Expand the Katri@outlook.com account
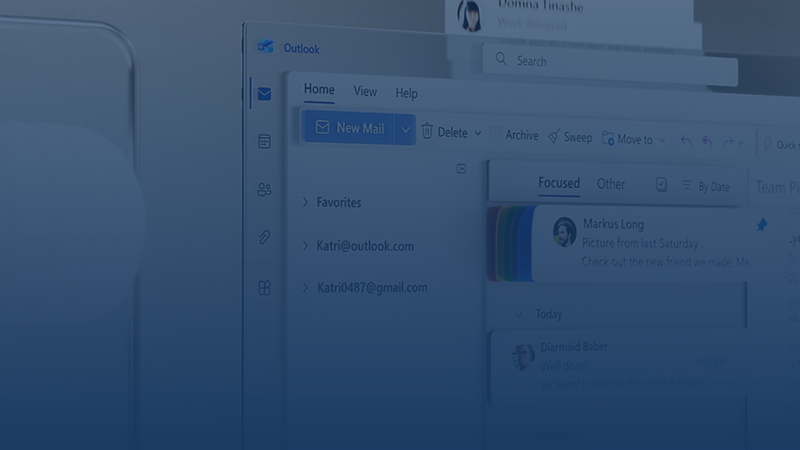This screenshot has width=800, height=450. click(x=305, y=245)
